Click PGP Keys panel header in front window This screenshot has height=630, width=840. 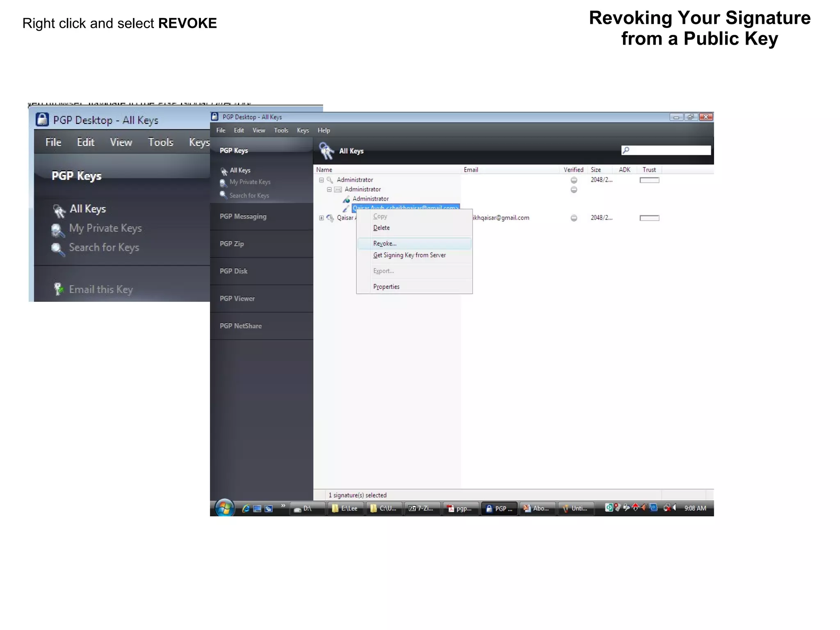coord(261,150)
